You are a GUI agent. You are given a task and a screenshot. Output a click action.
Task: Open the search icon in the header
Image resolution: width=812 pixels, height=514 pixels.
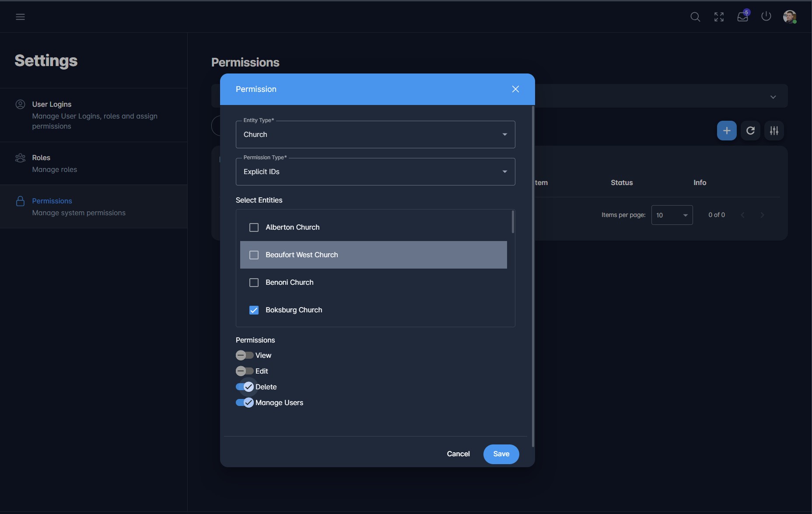(x=695, y=17)
